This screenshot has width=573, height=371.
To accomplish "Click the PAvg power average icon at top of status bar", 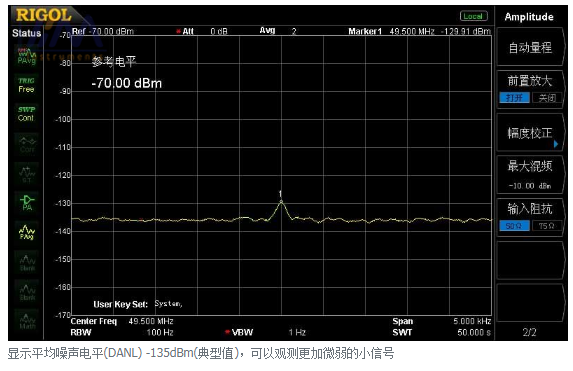I will pos(27,56).
